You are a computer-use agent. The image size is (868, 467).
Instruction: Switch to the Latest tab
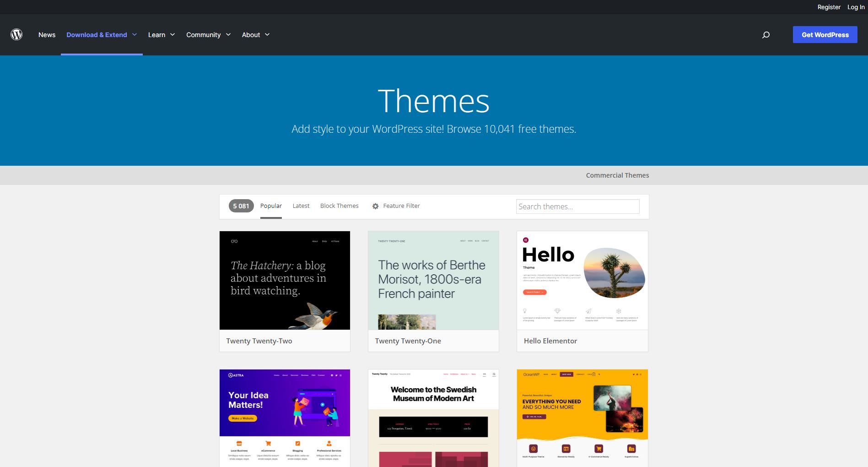coord(301,206)
